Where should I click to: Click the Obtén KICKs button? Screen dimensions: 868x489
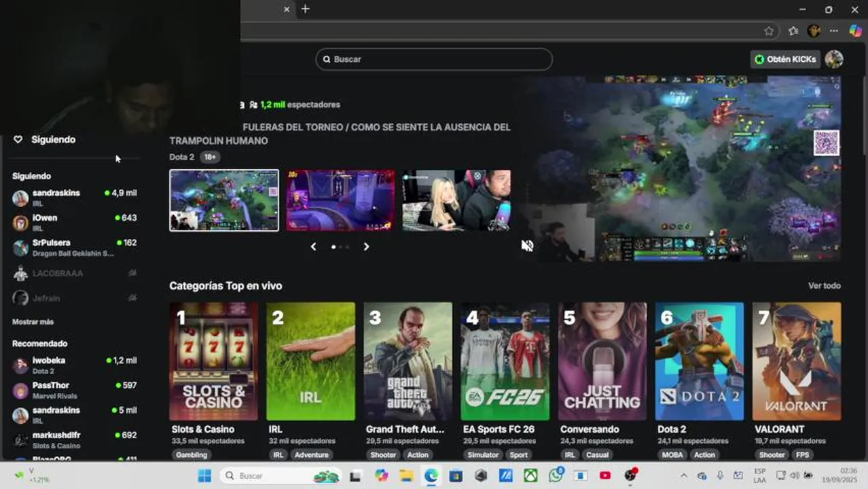pos(785,59)
